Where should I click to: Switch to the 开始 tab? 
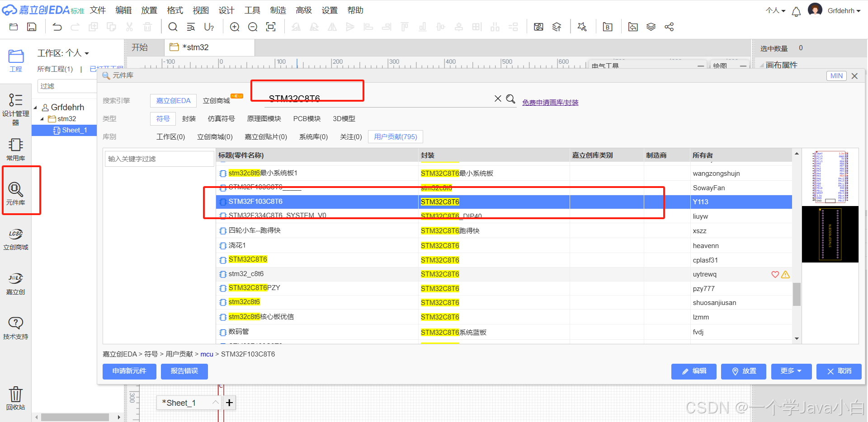(140, 47)
